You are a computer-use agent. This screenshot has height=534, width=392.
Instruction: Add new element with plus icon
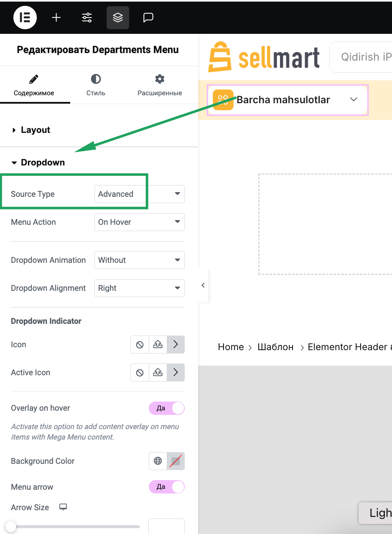click(56, 18)
